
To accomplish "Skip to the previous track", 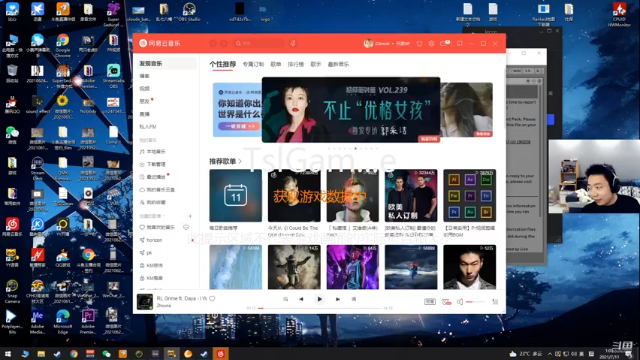I will click(x=301, y=299).
